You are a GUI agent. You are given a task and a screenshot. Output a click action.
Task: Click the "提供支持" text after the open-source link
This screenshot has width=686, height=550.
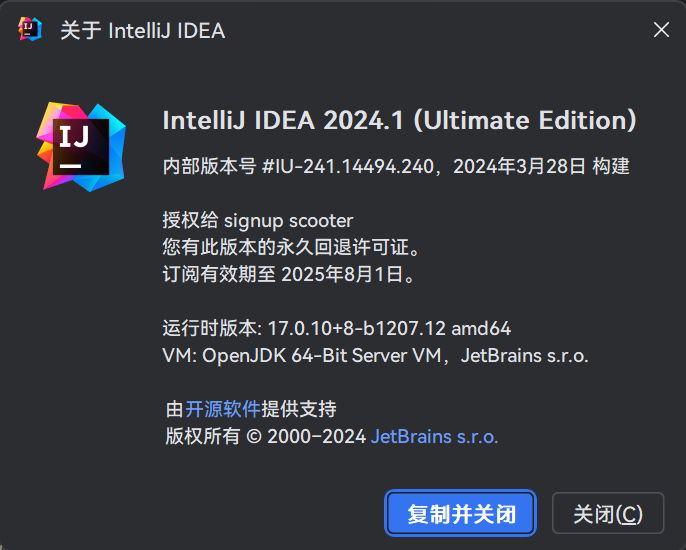pos(299,408)
